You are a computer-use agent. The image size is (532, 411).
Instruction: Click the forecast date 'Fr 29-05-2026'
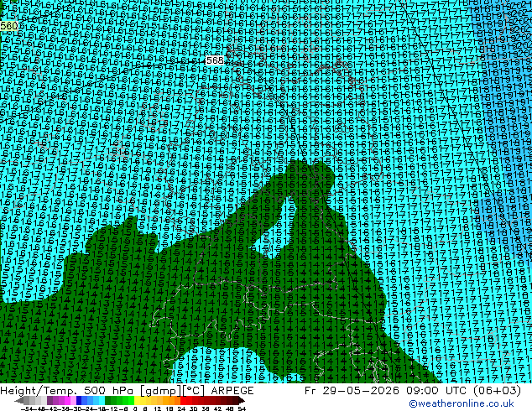(352, 391)
